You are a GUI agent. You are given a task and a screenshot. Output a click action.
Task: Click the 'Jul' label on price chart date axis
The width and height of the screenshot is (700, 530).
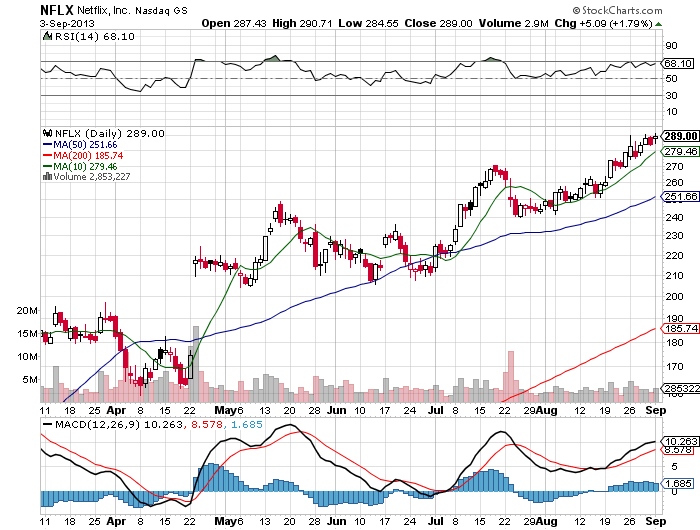pyautogui.click(x=436, y=410)
